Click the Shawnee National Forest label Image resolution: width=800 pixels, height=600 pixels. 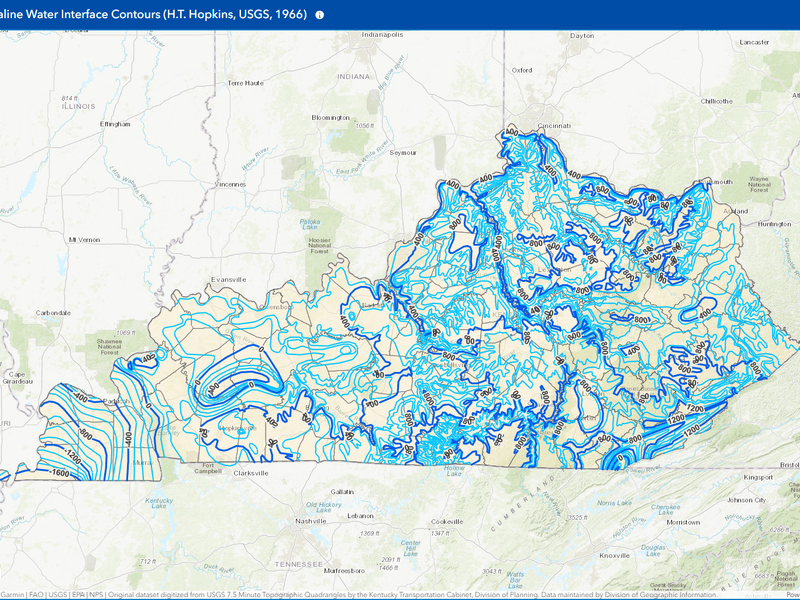click(109, 346)
